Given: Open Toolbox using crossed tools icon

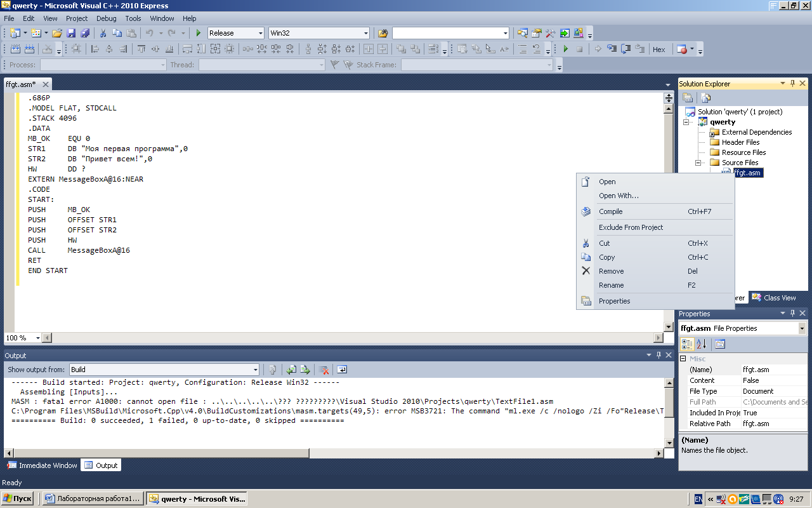Looking at the screenshot, I should point(551,33).
